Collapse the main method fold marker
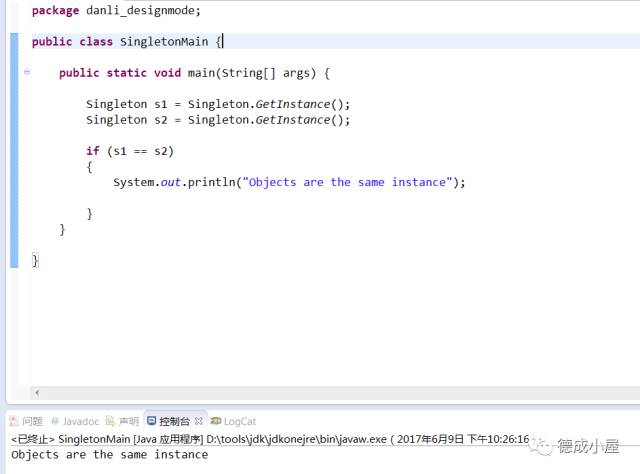Image resolution: width=640 pixels, height=474 pixels. point(27,72)
